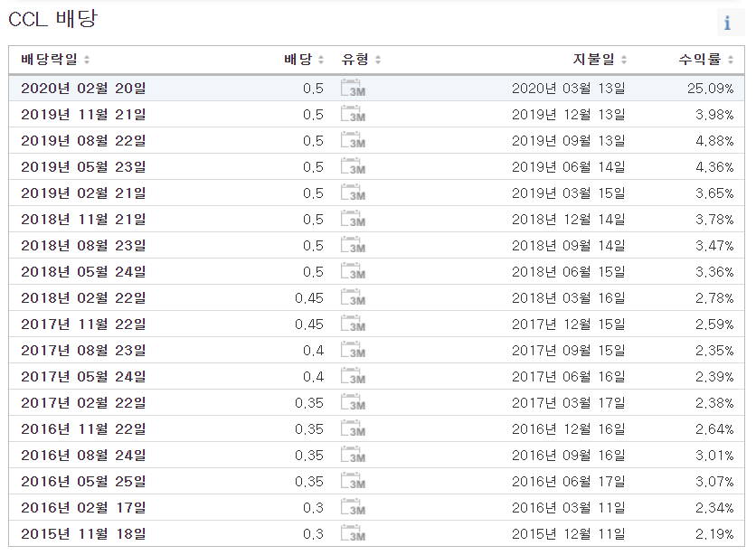Select ex-dividend date 2019년 08월 22일
This screenshot has height=555, width=756.
point(83,141)
